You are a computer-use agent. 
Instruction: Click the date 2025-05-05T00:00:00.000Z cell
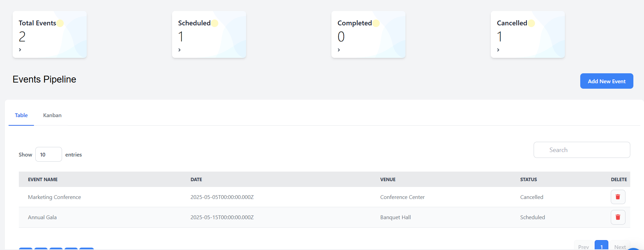click(222, 197)
